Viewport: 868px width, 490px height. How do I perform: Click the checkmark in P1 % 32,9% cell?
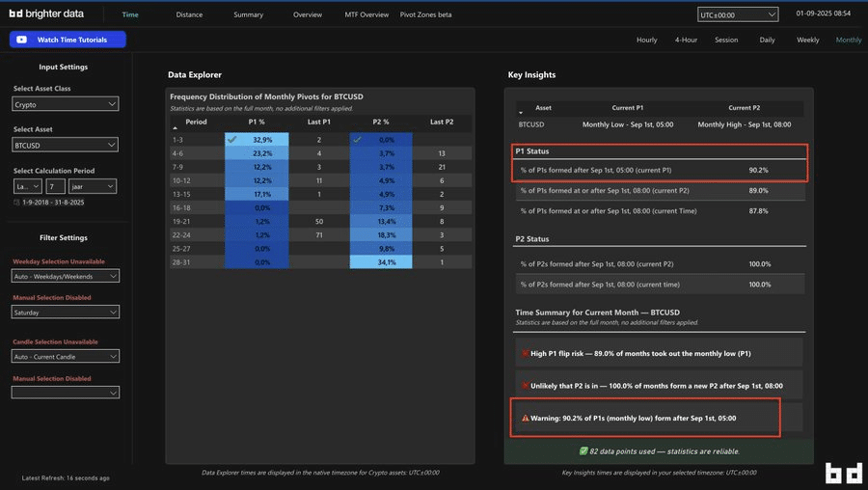(x=231, y=140)
